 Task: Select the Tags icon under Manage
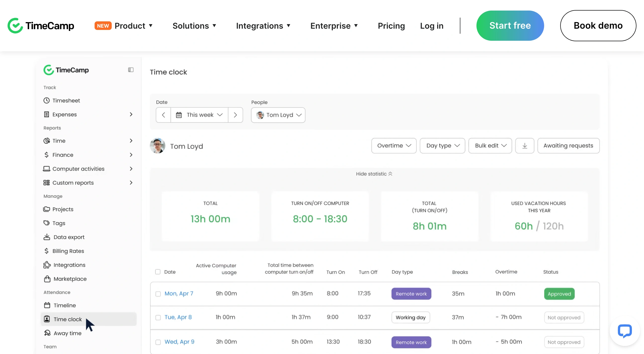[47, 223]
